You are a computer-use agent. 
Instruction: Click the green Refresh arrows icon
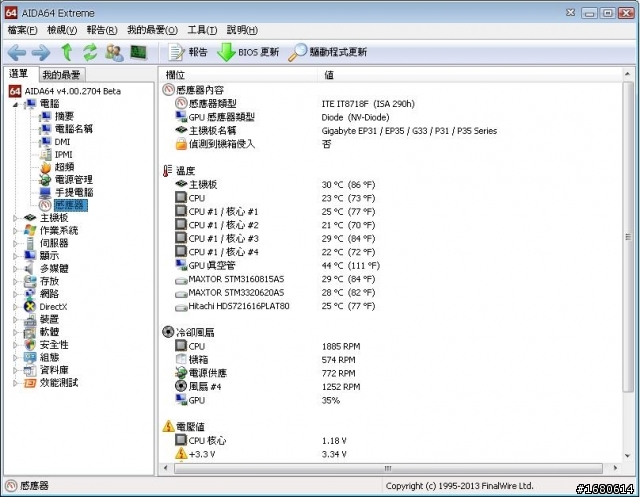[x=90, y=52]
